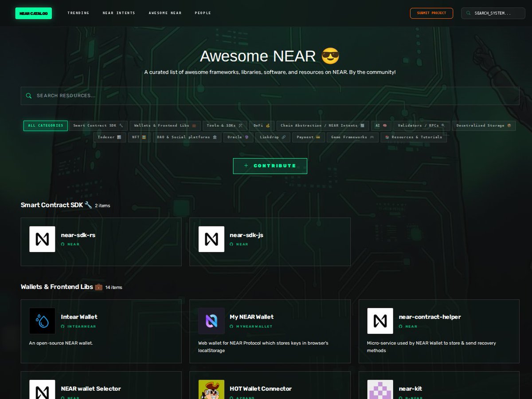Click the NEAR Catalog logo
This screenshot has width=532, height=399.
pyautogui.click(x=33, y=13)
